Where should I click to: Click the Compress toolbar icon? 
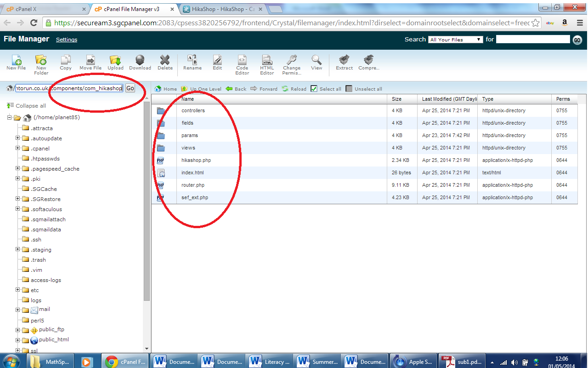coord(368,60)
